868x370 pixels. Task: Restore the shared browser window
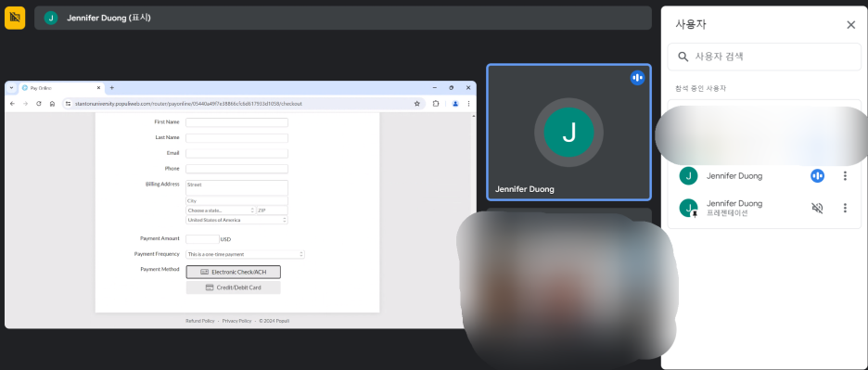pos(452,87)
